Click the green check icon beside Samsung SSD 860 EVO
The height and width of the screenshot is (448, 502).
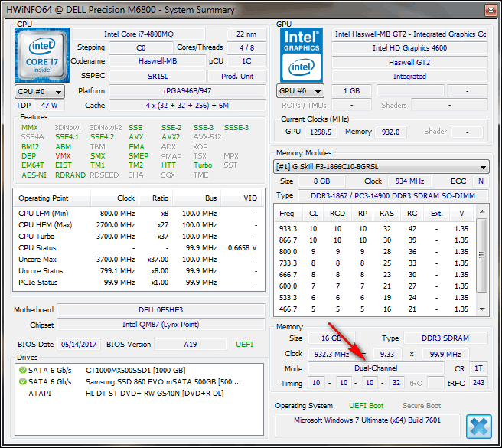tap(23, 381)
